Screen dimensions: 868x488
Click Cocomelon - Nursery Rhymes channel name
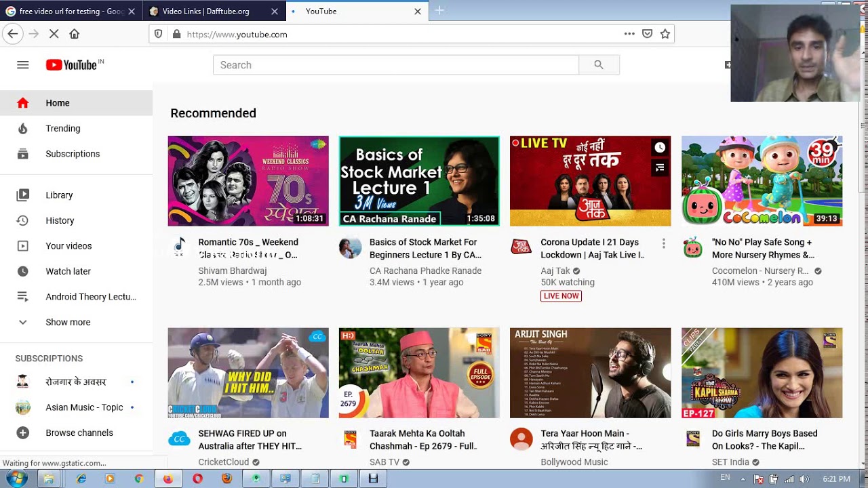[x=760, y=270]
